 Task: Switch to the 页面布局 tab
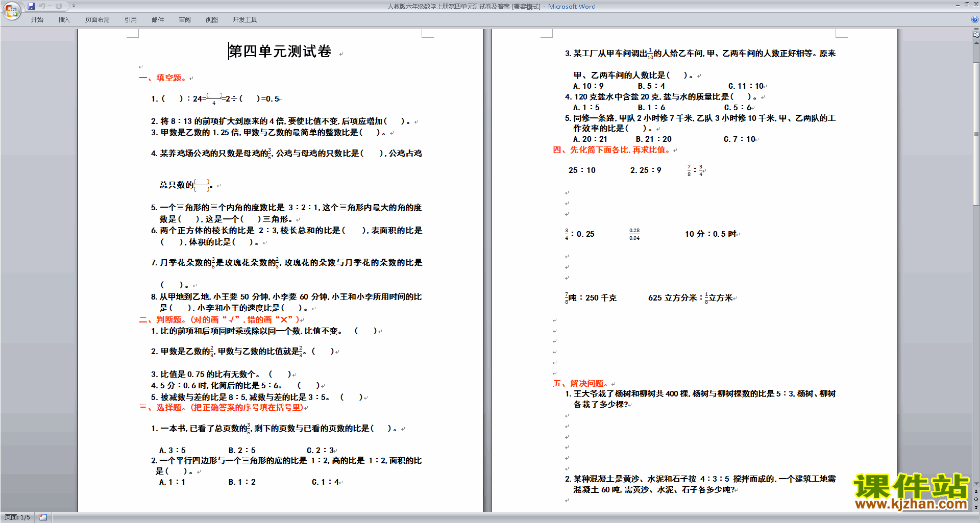pyautogui.click(x=97, y=20)
